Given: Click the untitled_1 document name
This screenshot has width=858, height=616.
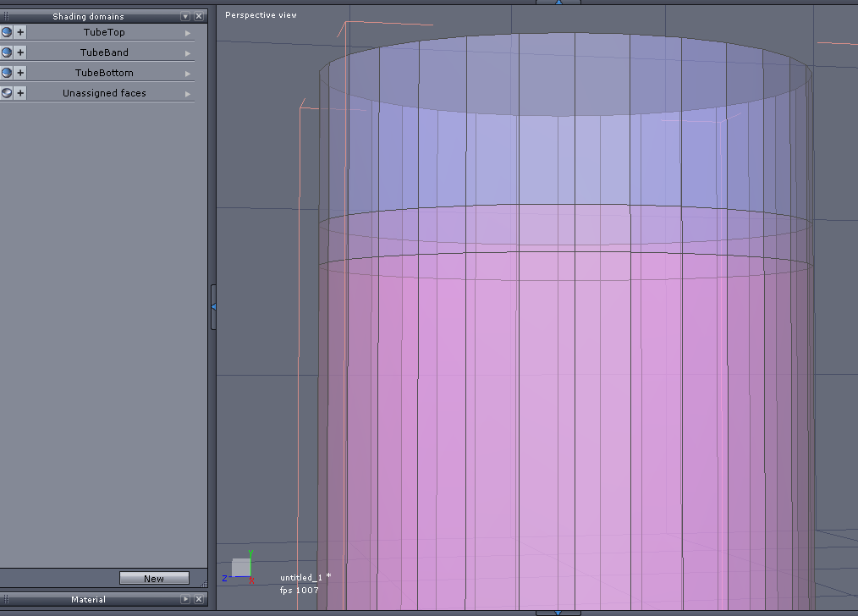Looking at the screenshot, I should click(x=301, y=577).
